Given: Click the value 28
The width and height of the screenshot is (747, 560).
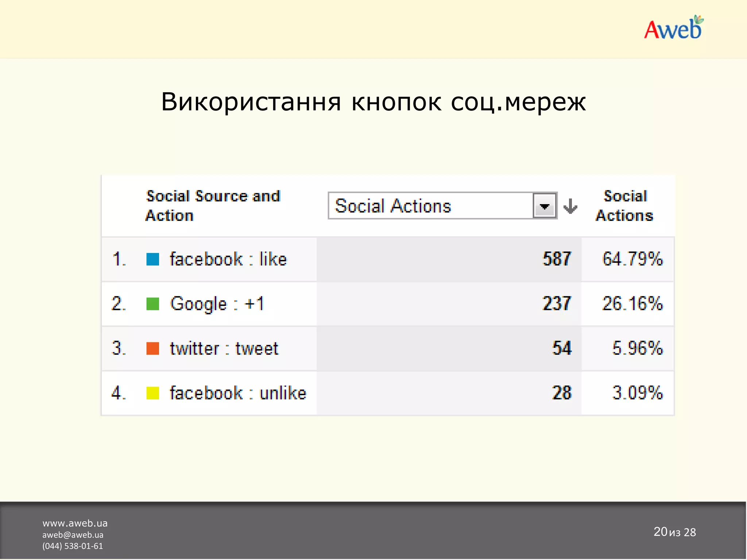Looking at the screenshot, I should pos(562,393).
